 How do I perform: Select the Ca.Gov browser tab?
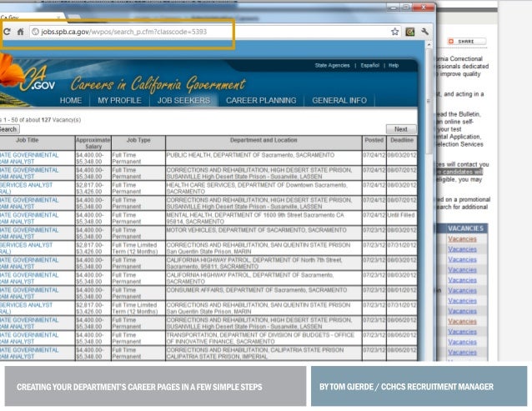31,17
